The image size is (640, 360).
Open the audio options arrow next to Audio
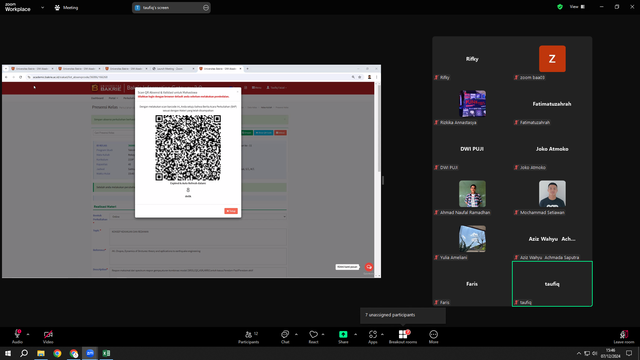coord(28,334)
